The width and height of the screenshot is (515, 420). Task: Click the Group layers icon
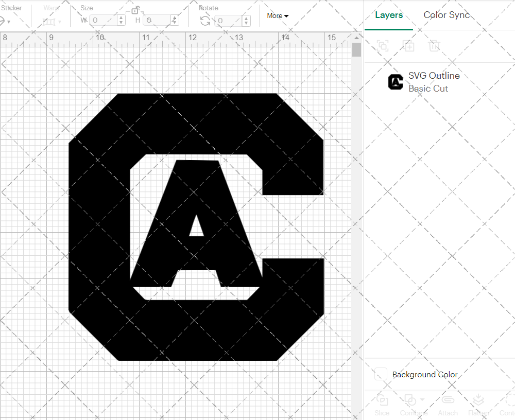(382, 46)
